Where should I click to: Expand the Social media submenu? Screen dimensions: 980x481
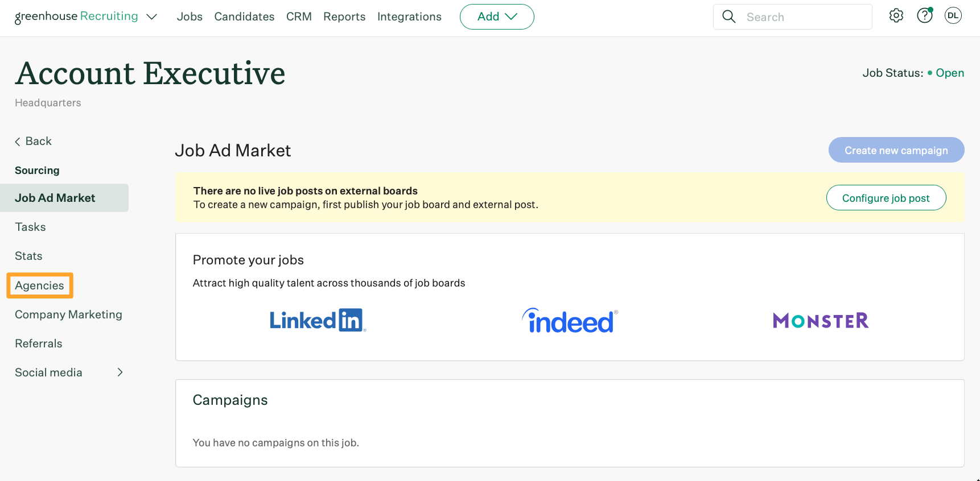(120, 372)
